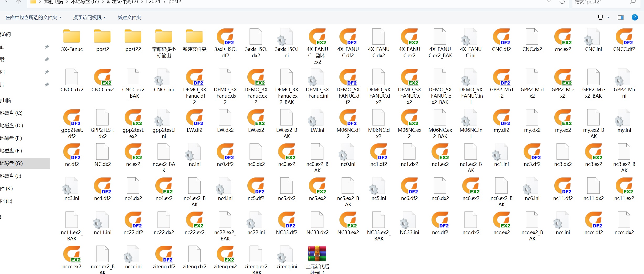Select the LW.ex2 file icon
The image size is (644, 274).
pos(256,117)
